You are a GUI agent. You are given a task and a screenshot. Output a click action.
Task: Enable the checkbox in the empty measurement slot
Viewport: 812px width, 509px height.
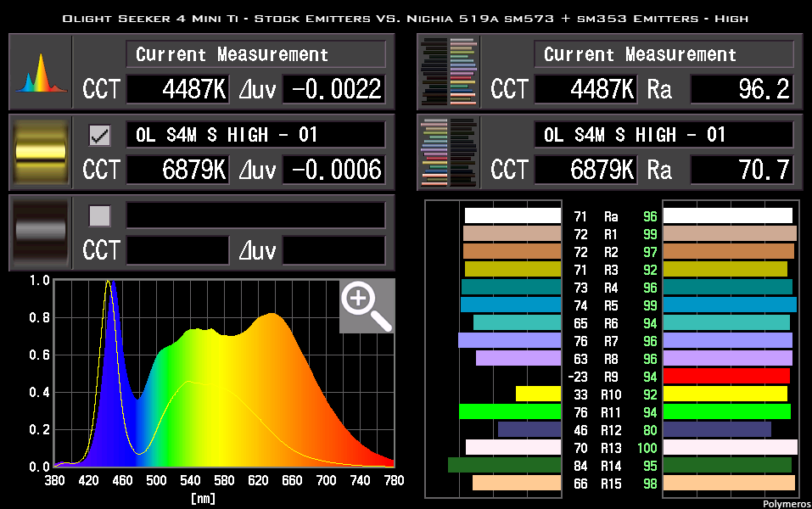click(x=99, y=215)
